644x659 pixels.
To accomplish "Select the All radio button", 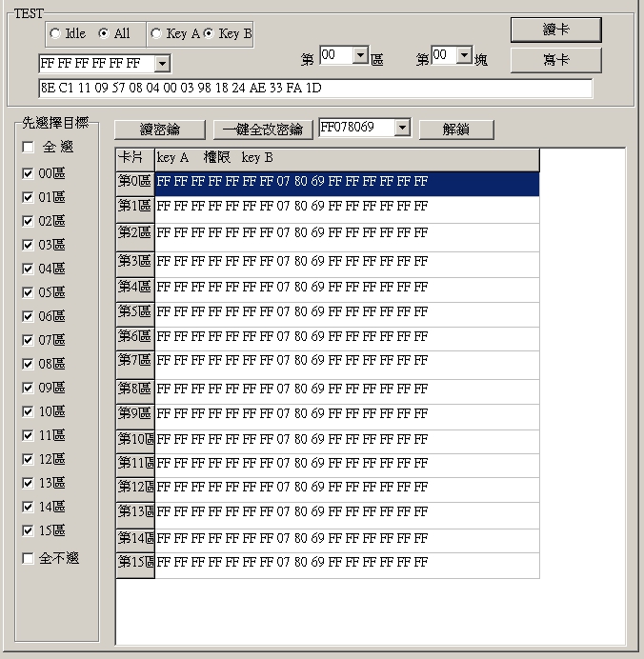I will click(x=104, y=34).
